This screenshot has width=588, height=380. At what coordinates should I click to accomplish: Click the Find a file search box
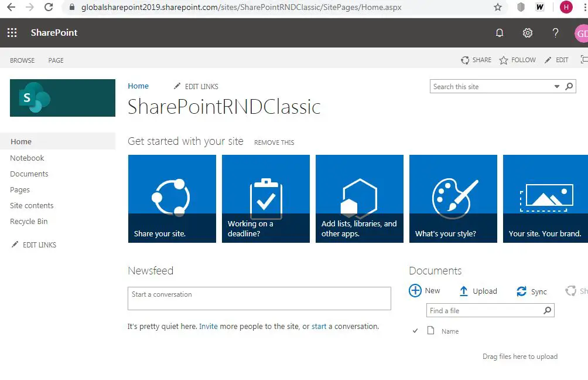[486, 310]
